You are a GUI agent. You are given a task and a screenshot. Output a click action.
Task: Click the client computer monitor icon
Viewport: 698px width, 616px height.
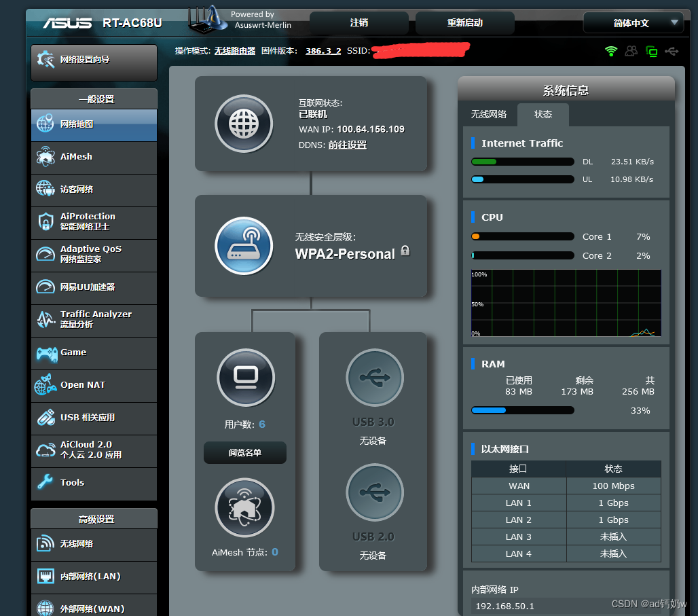(x=246, y=377)
